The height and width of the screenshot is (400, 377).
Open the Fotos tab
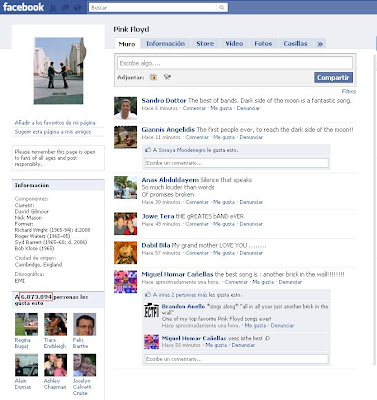click(263, 44)
